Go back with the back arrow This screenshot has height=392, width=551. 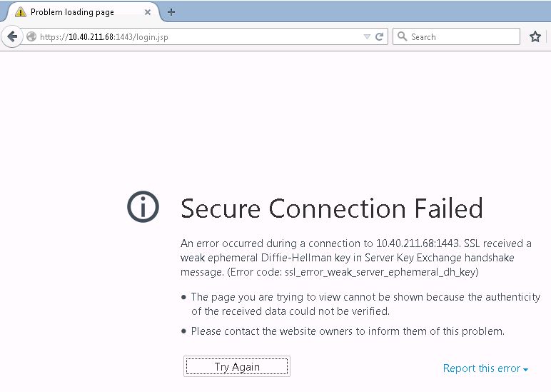coord(11,36)
